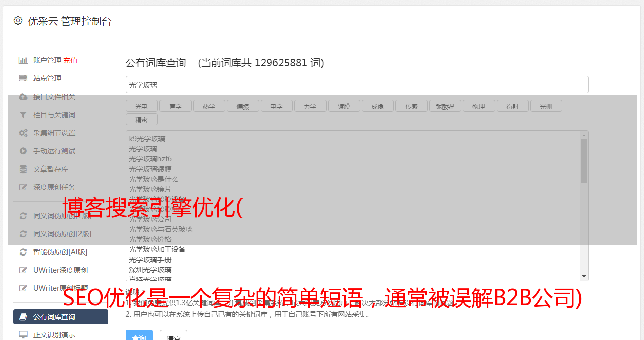
Task: Open 文章暂存库 database icon
Action: tap(23, 169)
